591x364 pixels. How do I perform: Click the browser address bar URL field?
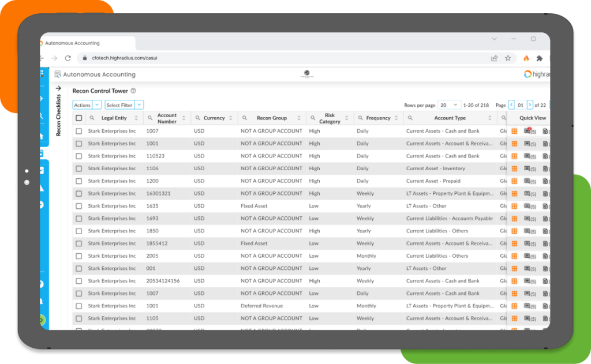click(231, 58)
